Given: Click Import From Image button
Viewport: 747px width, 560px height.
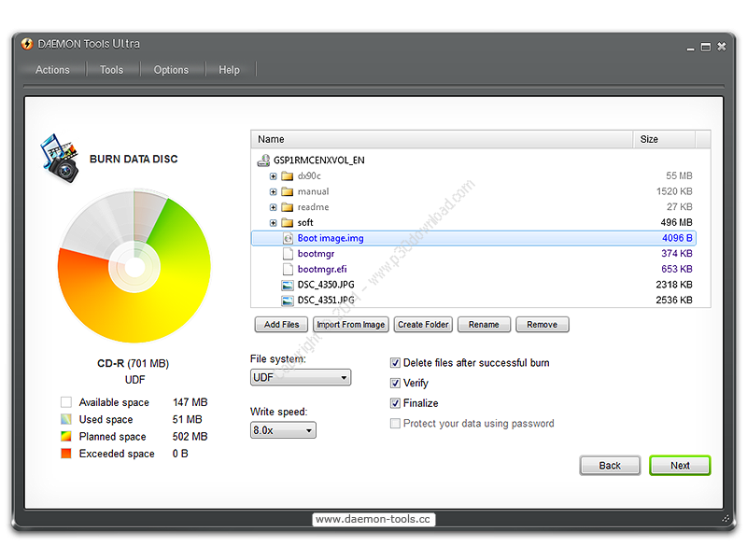Looking at the screenshot, I should (351, 325).
